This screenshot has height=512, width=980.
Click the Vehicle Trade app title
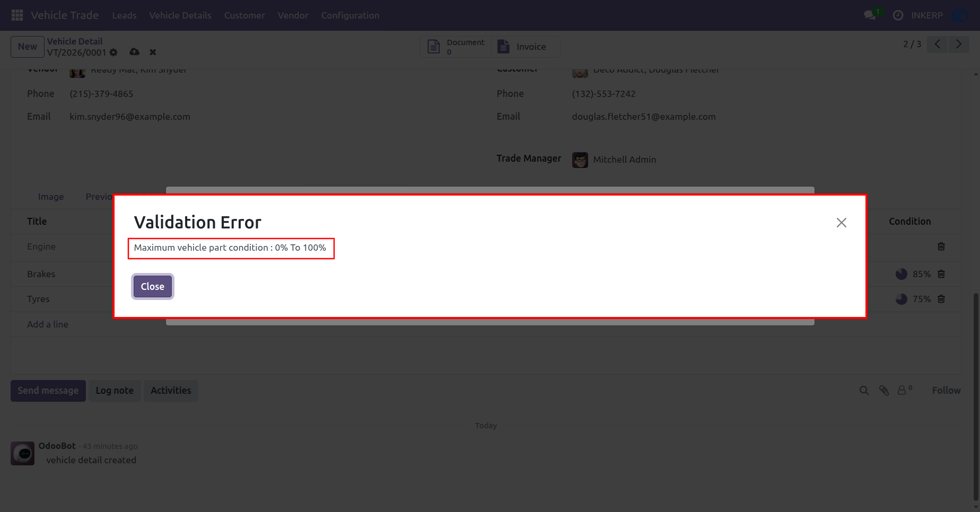(65, 15)
